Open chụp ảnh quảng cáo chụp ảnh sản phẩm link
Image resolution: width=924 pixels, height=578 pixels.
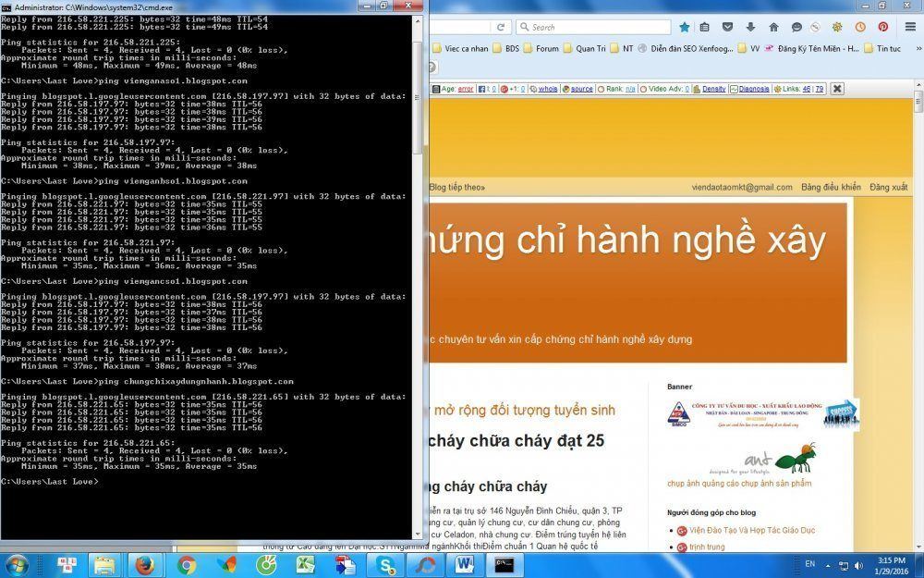pyautogui.click(x=739, y=483)
